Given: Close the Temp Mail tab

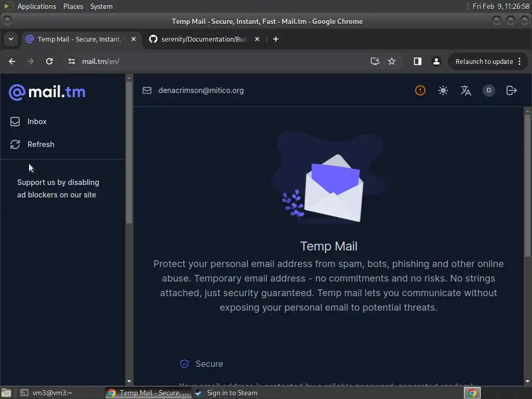Looking at the screenshot, I should [134, 39].
